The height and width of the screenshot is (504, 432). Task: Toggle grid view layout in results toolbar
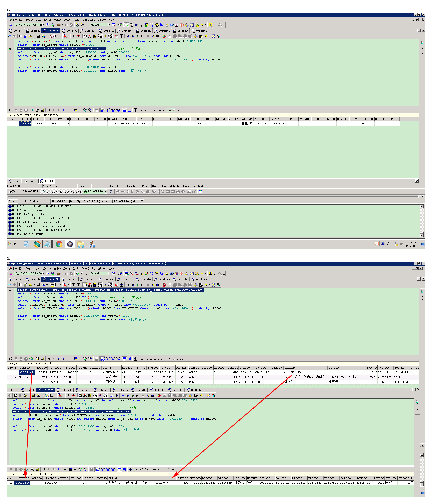click(x=124, y=110)
